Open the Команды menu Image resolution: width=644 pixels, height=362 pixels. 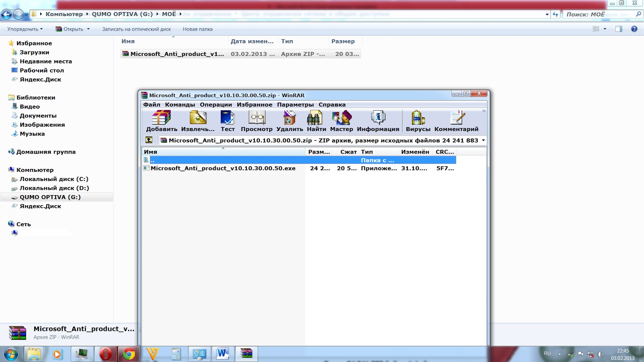click(180, 105)
